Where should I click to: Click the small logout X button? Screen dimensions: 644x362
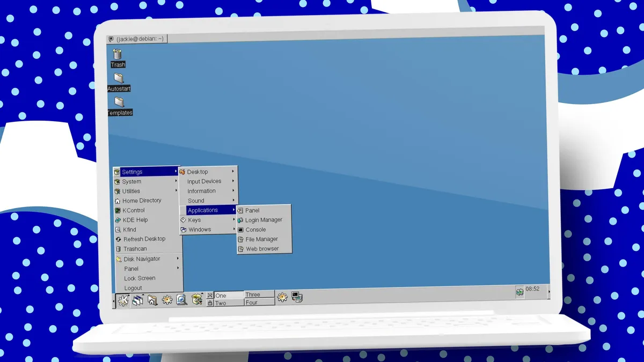[210, 295]
